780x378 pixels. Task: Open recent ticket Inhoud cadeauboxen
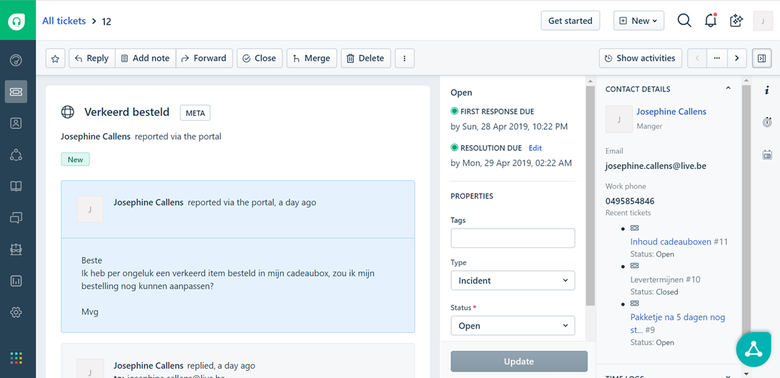[671, 242]
